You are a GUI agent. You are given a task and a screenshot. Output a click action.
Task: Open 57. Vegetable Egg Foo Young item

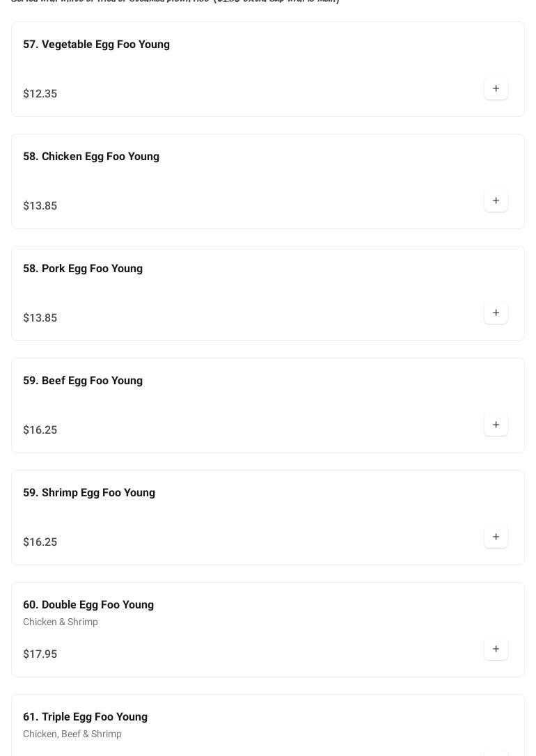pyautogui.click(x=96, y=45)
